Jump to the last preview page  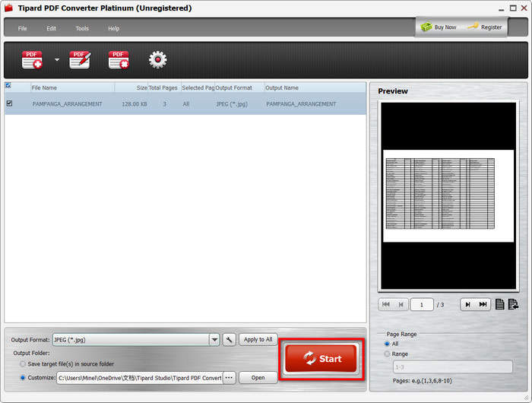[x=483, y=305]
